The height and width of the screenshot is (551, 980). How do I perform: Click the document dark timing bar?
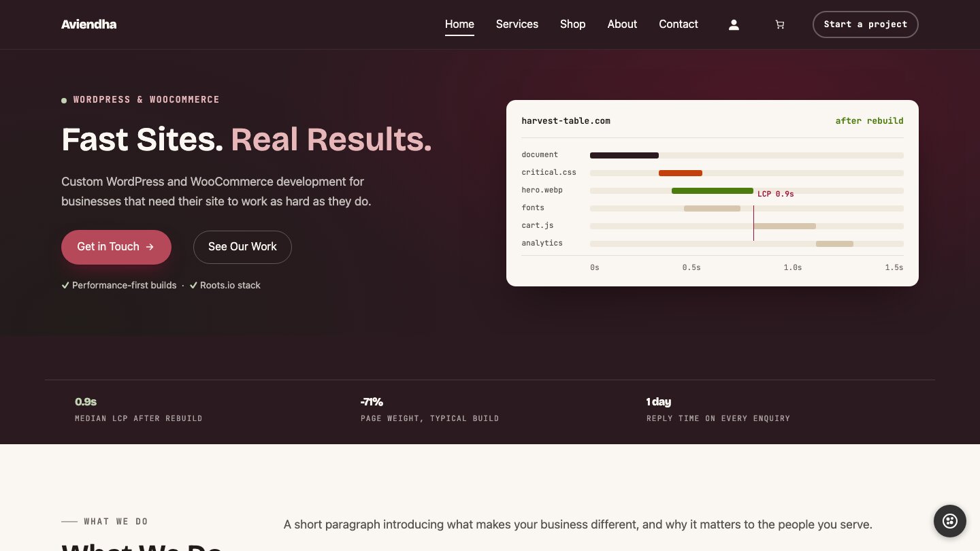click(x=624, y=155)
